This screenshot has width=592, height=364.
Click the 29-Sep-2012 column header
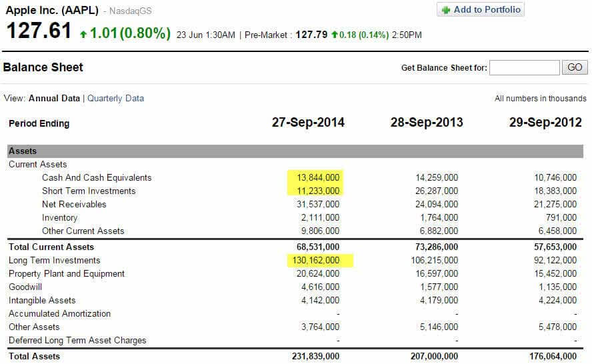(x=545, y=123)
